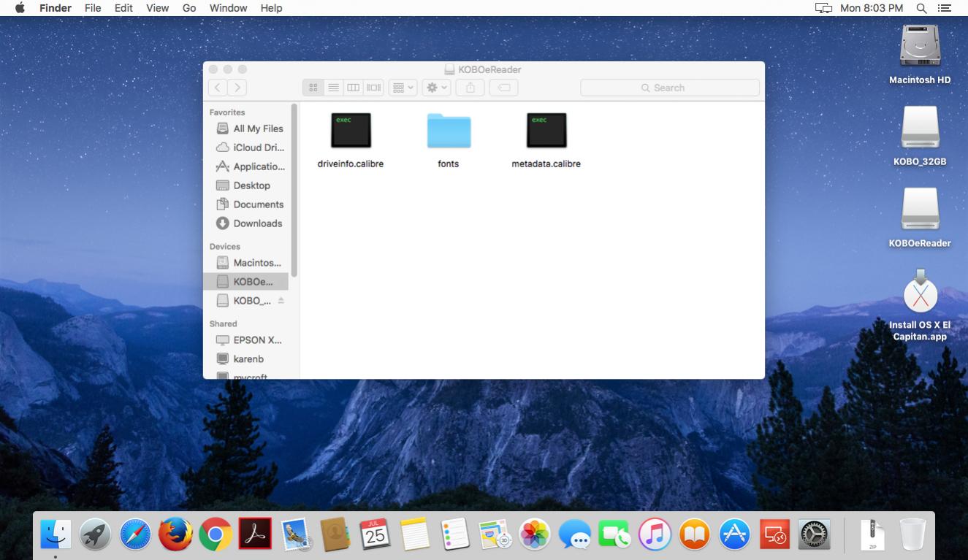Viewport: 968px width, 560px height.
Task: Select KOBOeReader desktop drive icon
Action: tap(920, 218)
